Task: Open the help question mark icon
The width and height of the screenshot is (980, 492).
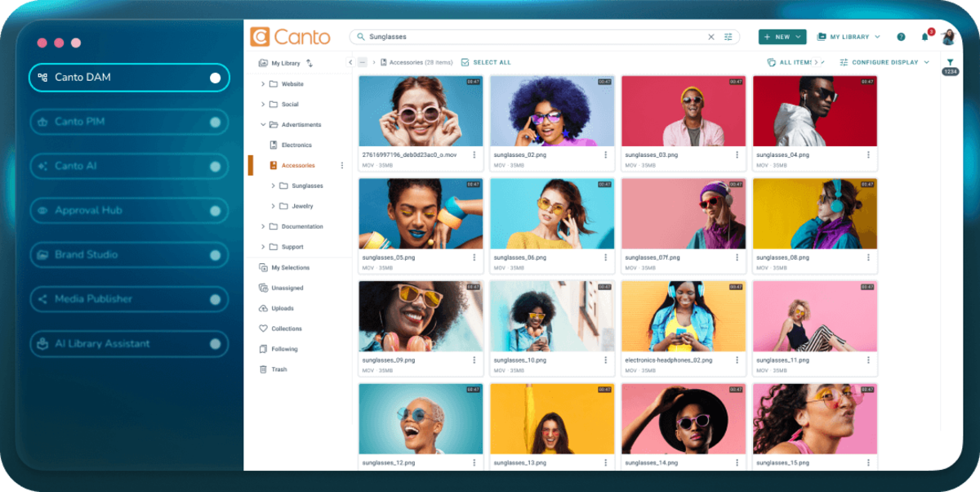Action: (901, 37)
